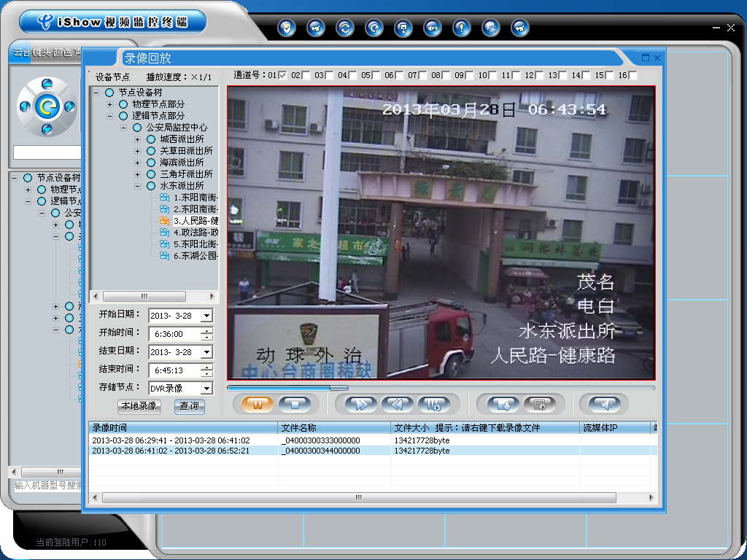Click the 查询 button
The height and width of the screenshot is (560, 747).
coord(189,406)
